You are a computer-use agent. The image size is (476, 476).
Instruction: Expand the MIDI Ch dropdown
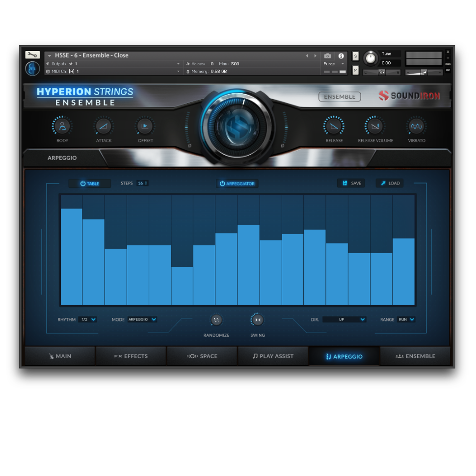click(178, 71)
